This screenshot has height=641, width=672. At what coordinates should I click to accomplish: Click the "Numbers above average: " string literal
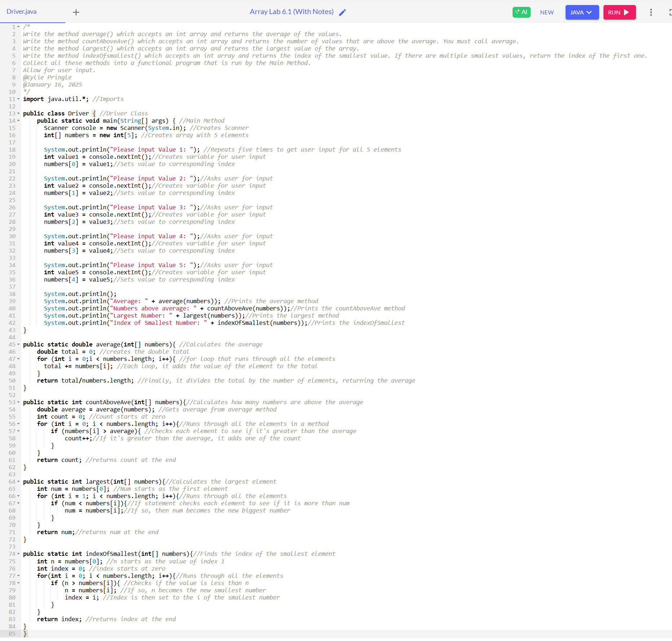click(x=153, y=308)
